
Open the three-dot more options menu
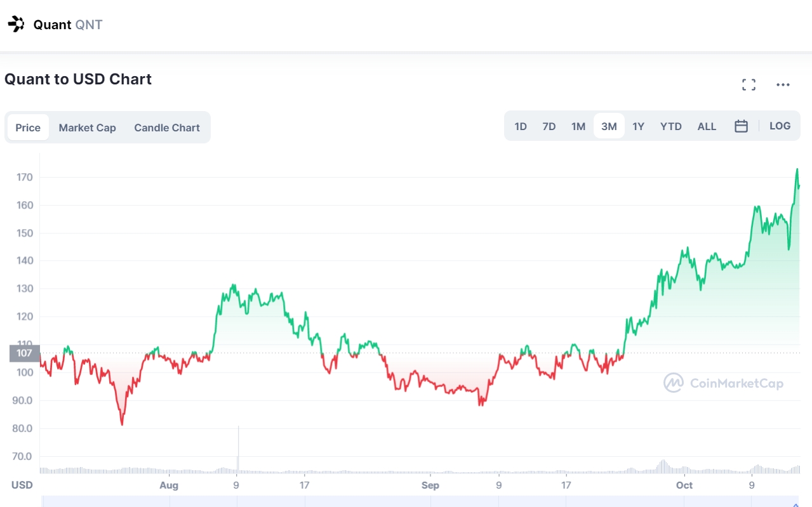[783, 85]
